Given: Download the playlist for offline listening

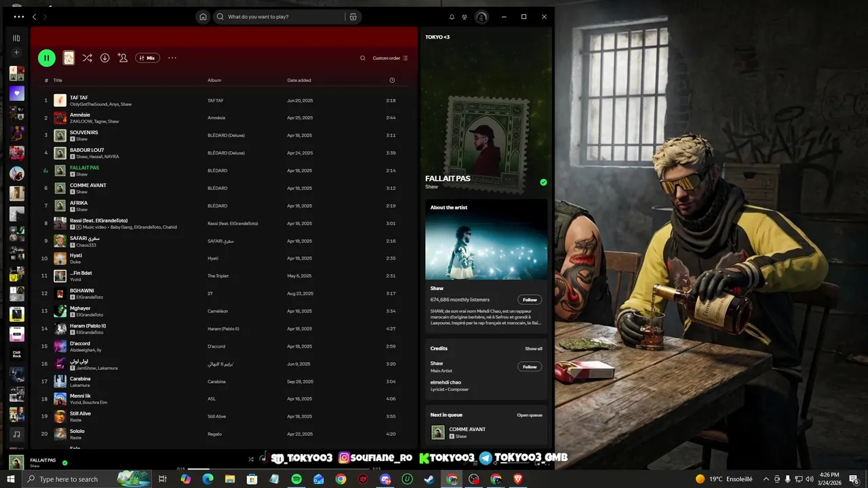Looking at the screenshot, I should [104, 58].
